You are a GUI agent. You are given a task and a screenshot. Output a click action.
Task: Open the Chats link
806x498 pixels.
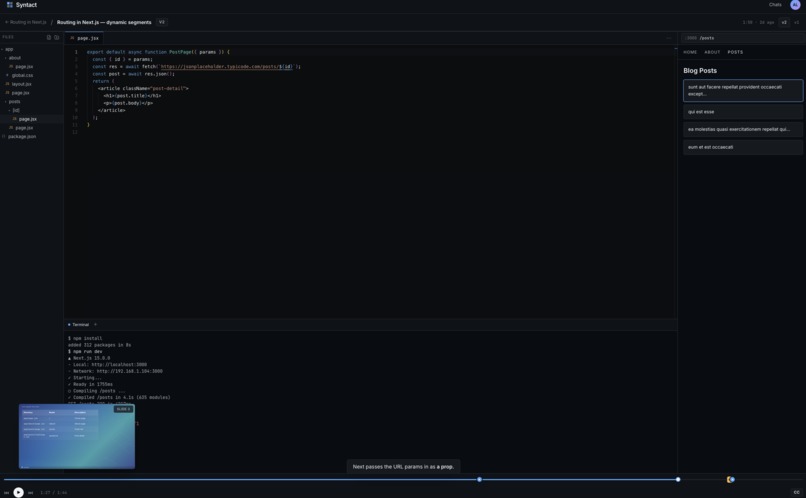click(x=775, y=5)
